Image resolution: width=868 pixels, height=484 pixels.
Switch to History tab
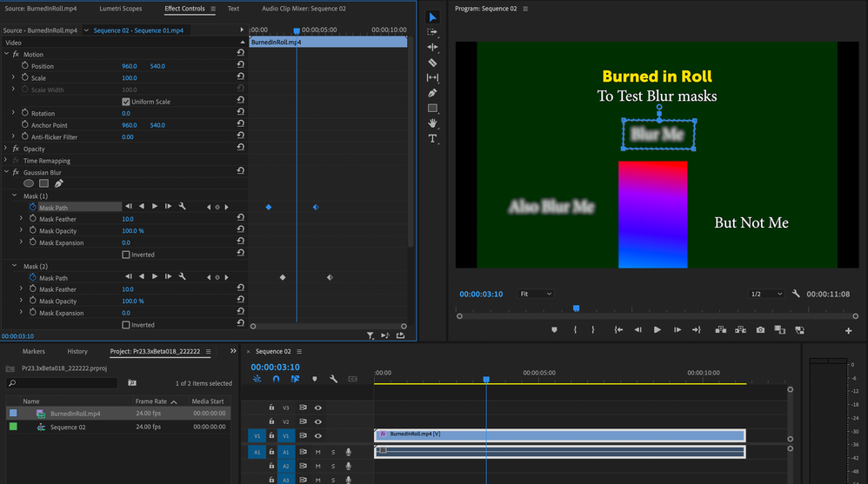pos(77,351)
